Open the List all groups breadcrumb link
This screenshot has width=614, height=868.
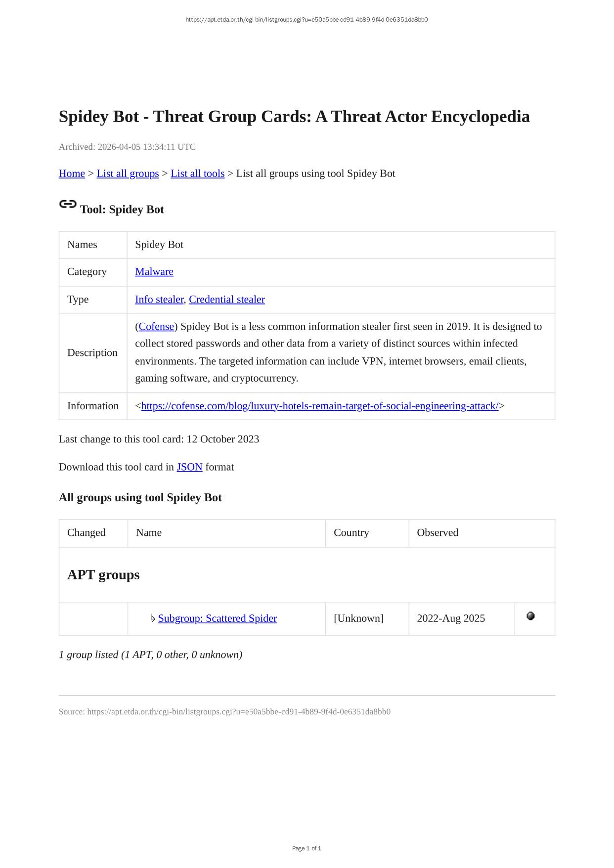[x=128, y=174]
